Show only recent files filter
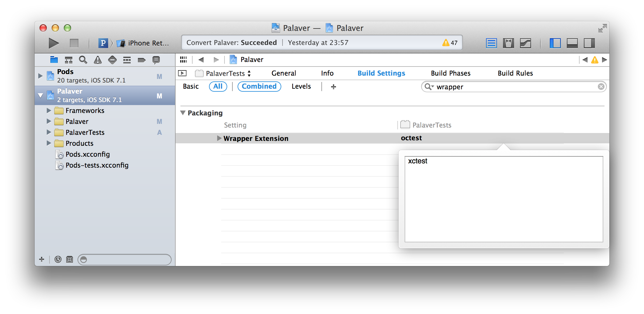The image size is (644, 314). 58,259
